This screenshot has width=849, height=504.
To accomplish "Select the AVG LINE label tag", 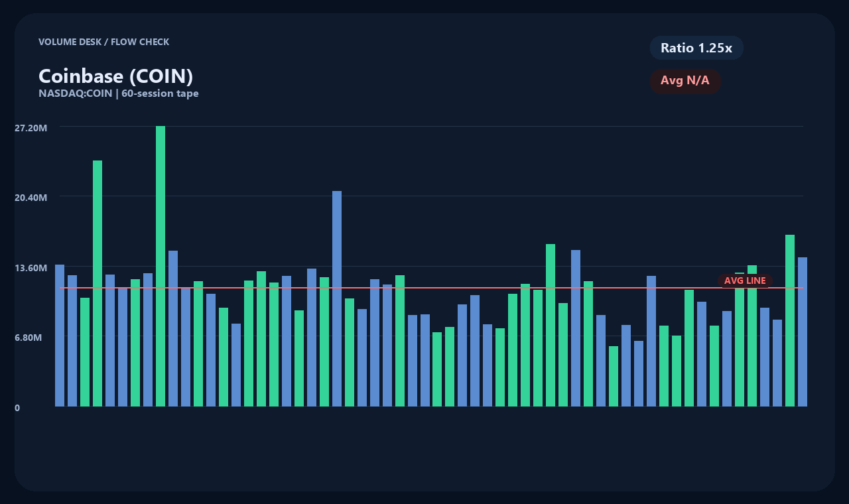I will [745, 281].
